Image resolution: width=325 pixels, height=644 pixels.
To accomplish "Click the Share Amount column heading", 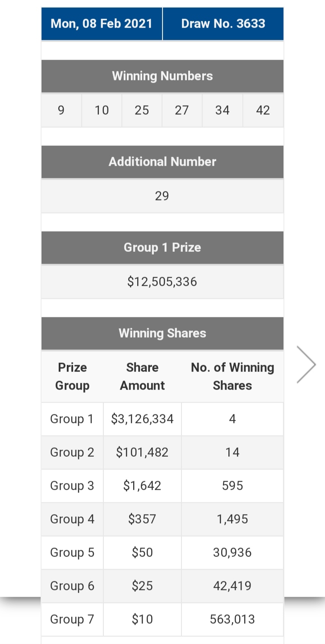I will tap(142, 376).
